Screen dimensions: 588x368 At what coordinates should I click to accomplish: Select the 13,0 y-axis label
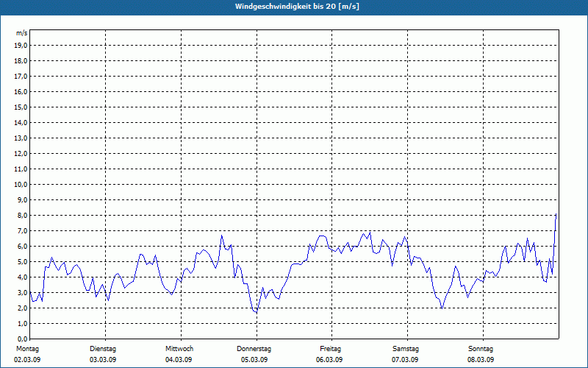[x=21, y=138]
